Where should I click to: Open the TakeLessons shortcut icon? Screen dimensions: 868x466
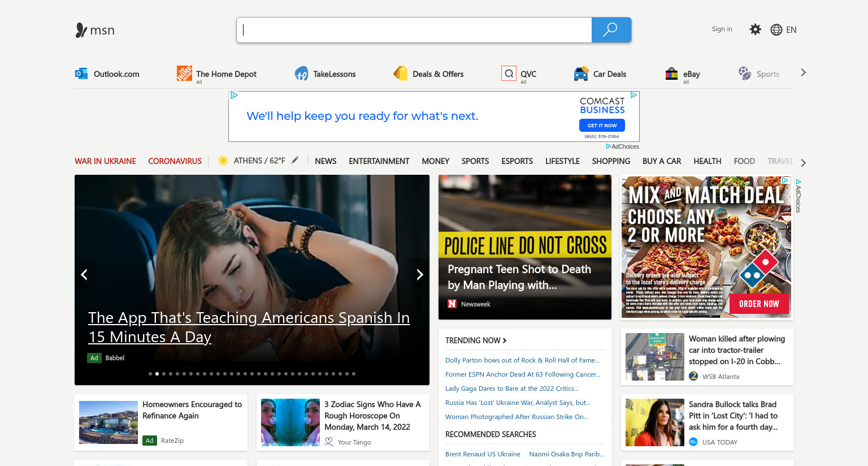301,74
